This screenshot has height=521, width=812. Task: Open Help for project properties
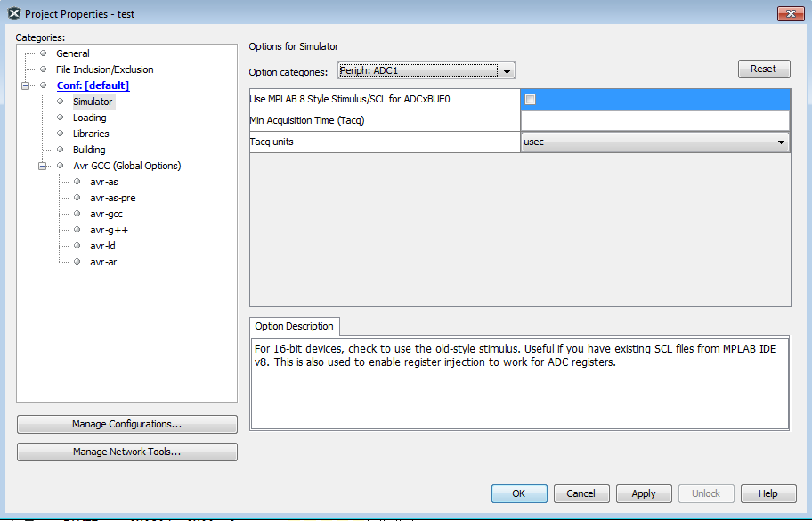768,493
